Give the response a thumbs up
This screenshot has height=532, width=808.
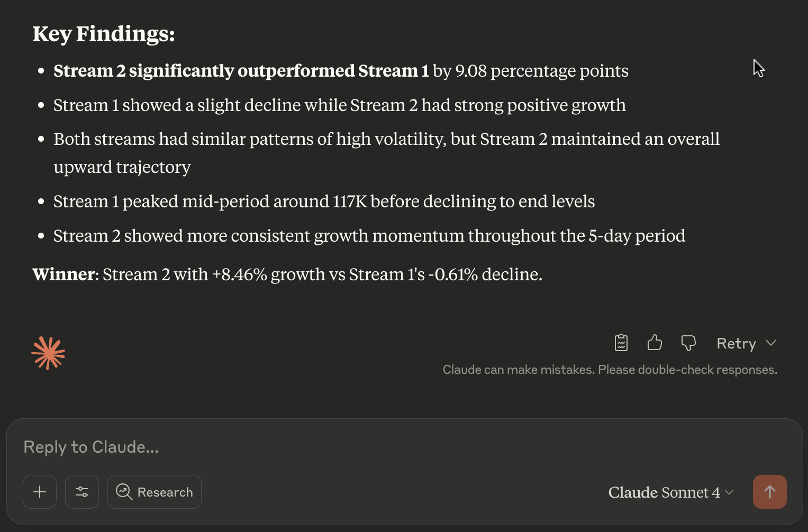[x=655, y=343]
